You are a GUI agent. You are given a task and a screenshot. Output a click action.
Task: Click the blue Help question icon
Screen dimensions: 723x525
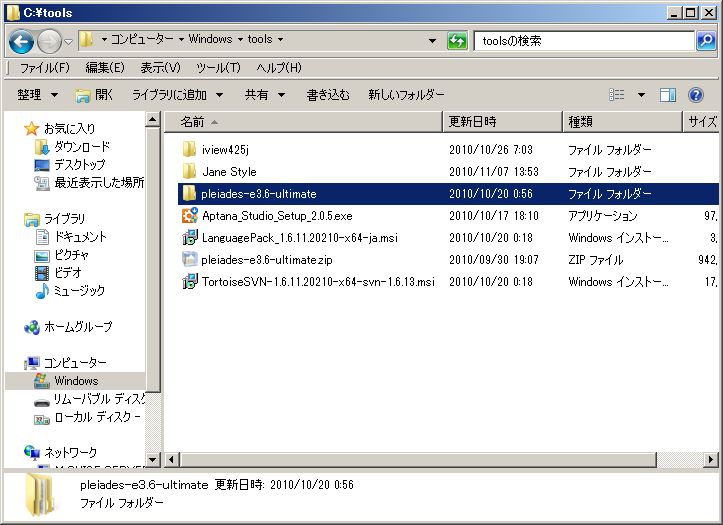coord(696,95)
